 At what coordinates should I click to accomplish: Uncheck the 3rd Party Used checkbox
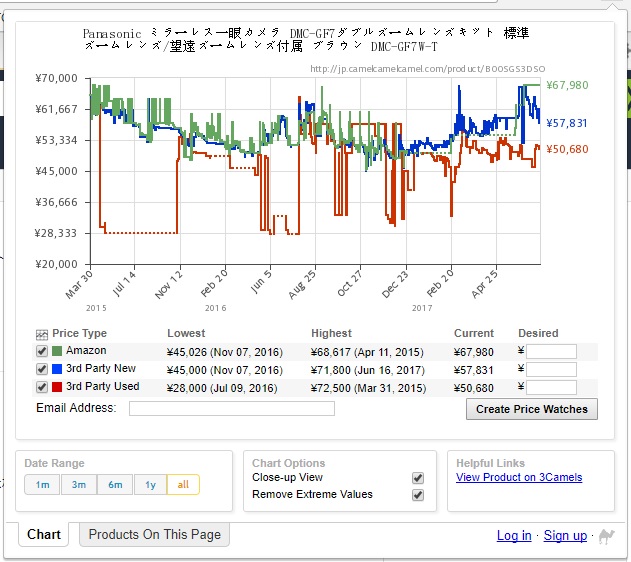click(42, 387)
